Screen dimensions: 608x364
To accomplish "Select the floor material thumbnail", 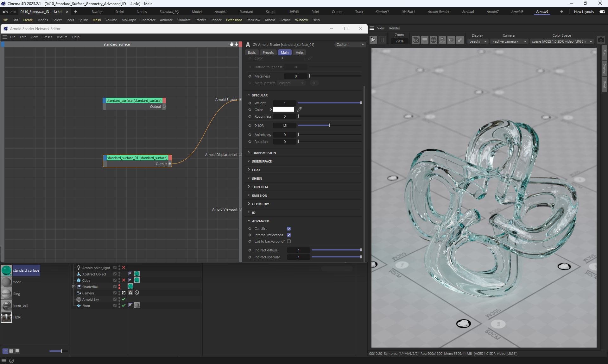I will click(6, 282).
